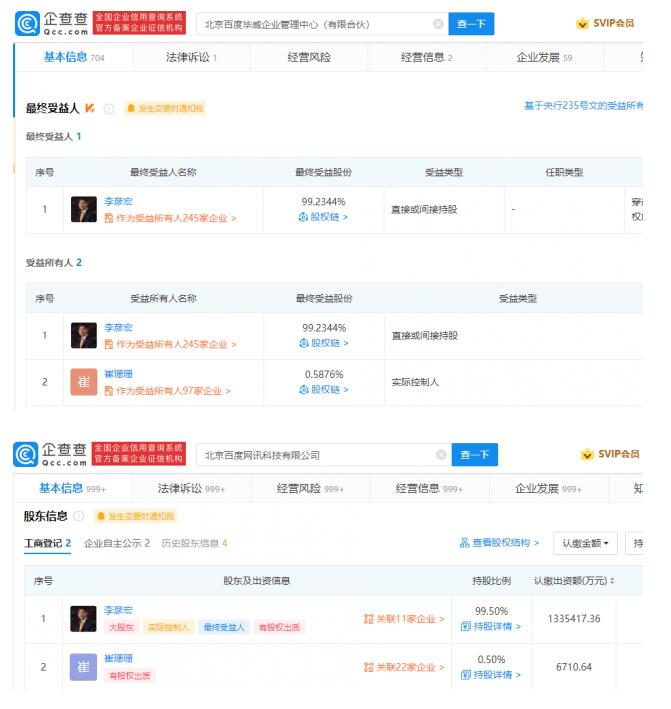Click 股权链 under 0.5876%

click(324, 389)
